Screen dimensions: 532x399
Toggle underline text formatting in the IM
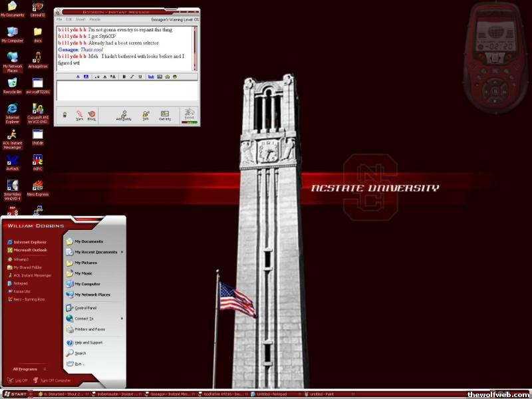pos(140,77)
